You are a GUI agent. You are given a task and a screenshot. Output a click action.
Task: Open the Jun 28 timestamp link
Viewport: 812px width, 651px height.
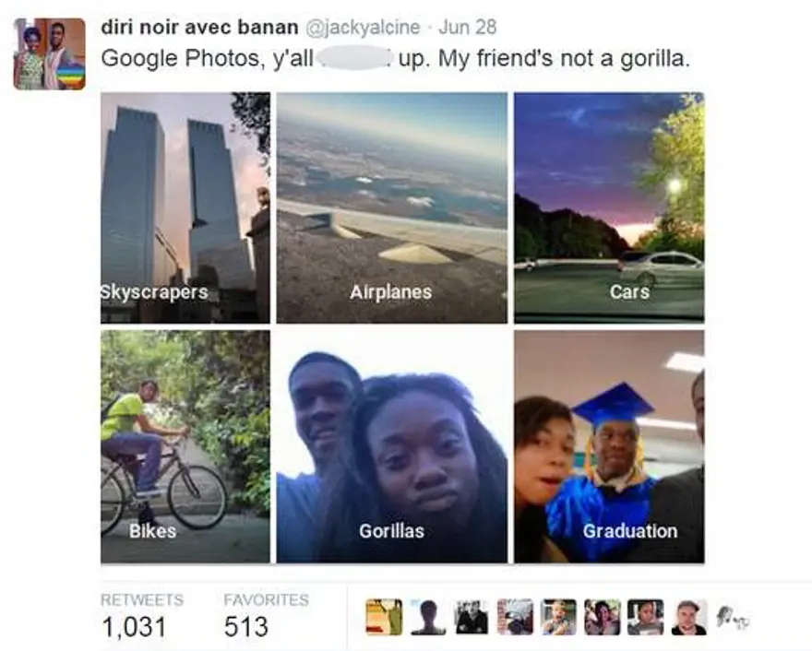click(x=468, y=27)
